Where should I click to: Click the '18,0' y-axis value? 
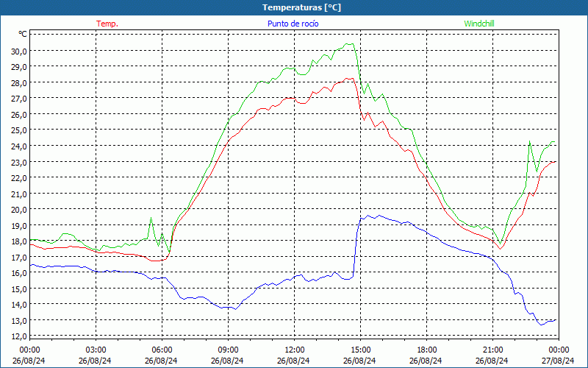19,242
